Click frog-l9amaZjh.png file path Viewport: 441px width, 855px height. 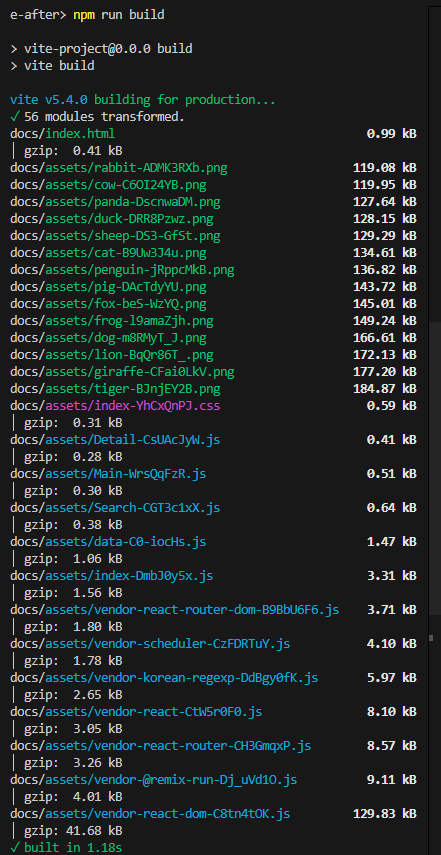click(111, 320)
